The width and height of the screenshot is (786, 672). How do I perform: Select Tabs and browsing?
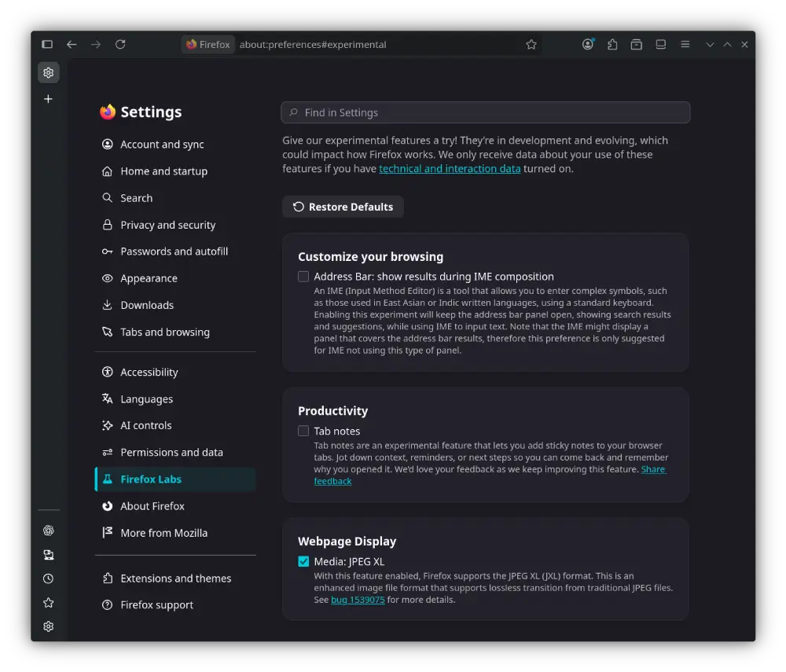pos(175,332)
